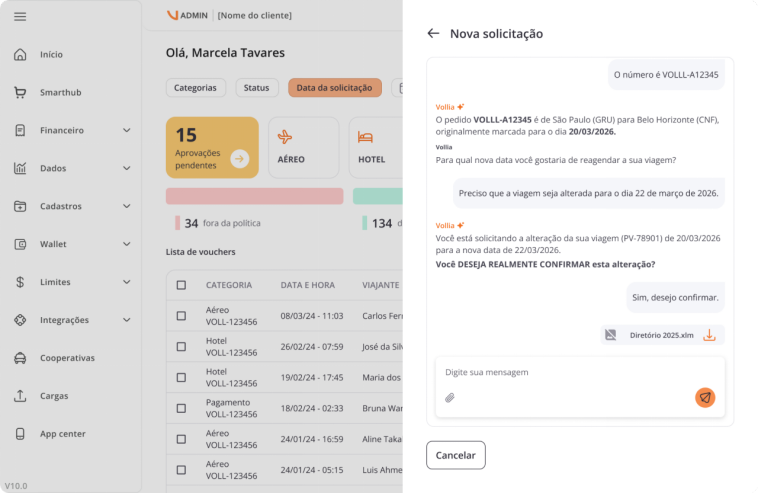Viewport: 759px width, 494px height.
Task: Click the orange send message icon
Action: pyautogui.click(x=705, y=397)
